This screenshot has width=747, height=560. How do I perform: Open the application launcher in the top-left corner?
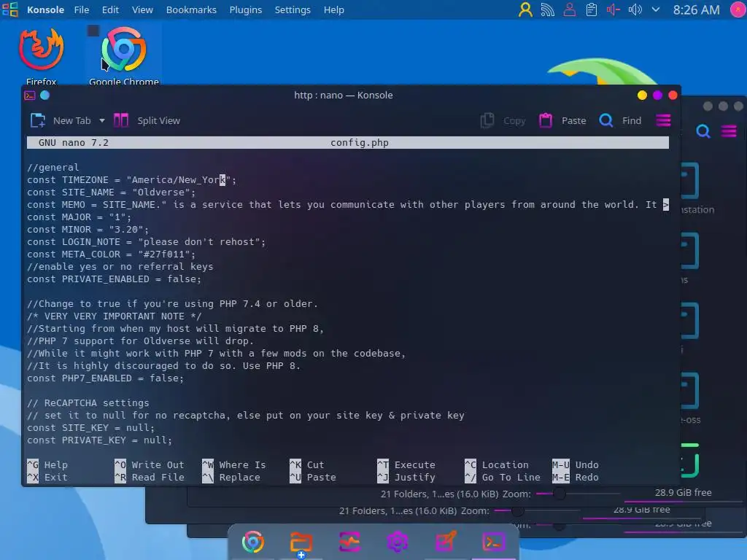10,9
